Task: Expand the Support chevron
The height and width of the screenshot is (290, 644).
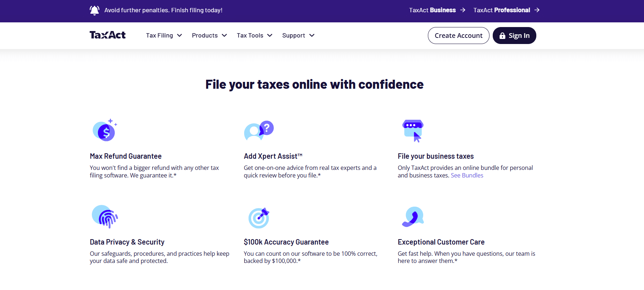Action: [x=312, y=35]
